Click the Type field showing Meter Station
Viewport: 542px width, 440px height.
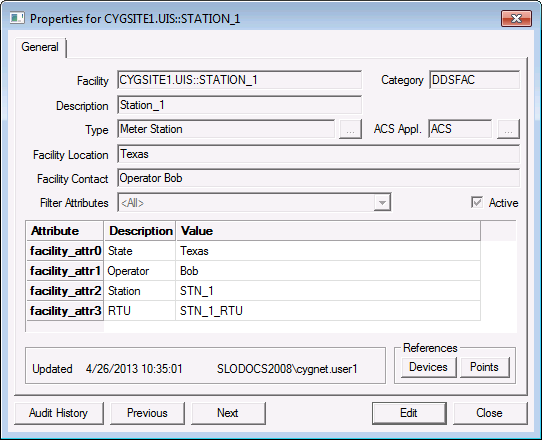226,129
